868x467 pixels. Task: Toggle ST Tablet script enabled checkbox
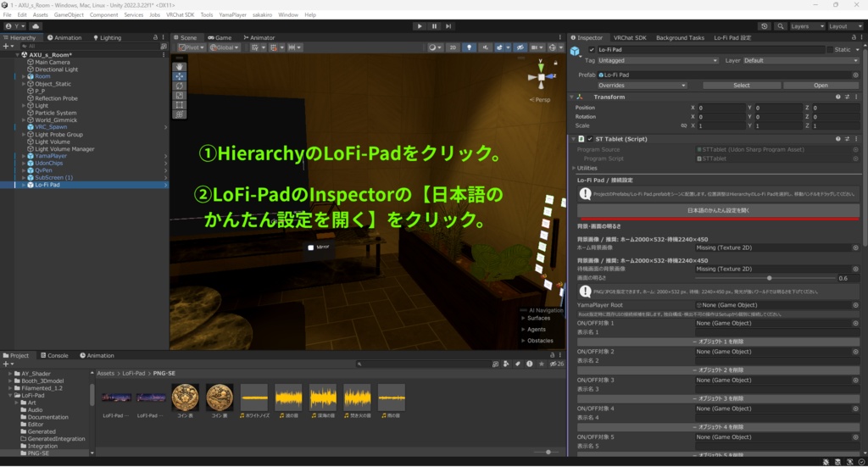(x=590, y=139)
